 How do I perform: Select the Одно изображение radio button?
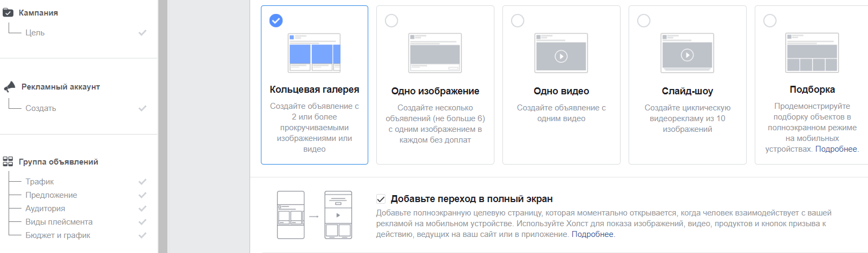click(392, 20)
